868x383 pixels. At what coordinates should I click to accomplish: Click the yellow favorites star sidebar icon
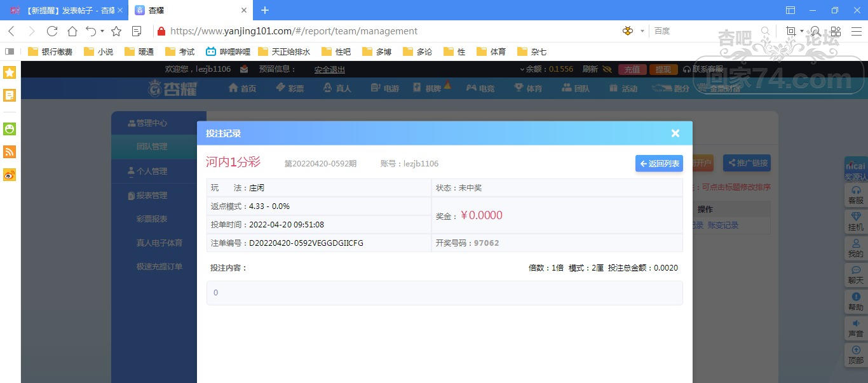(x=10, y=72)
